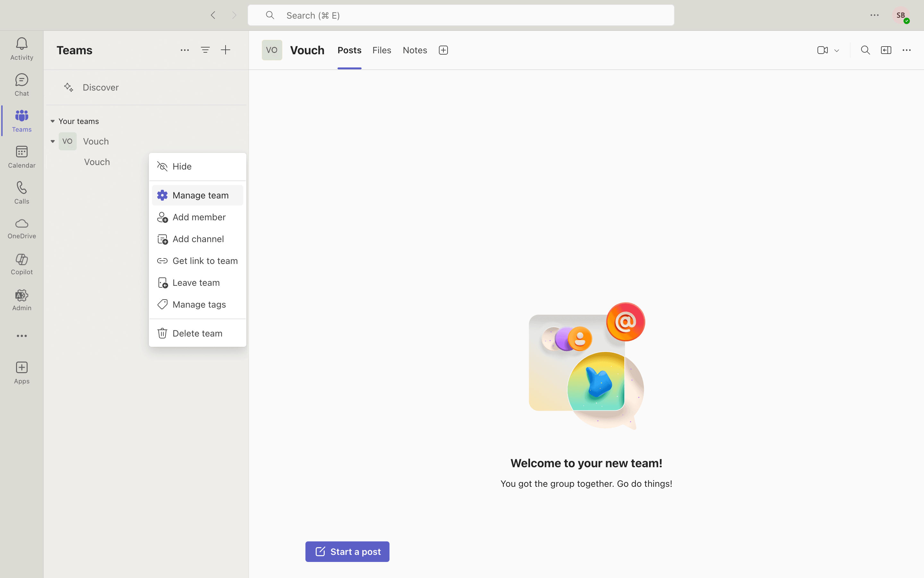Screen dimensions: 924x578
Task: Add a tab with the plus icon
Action: point(443,50)
